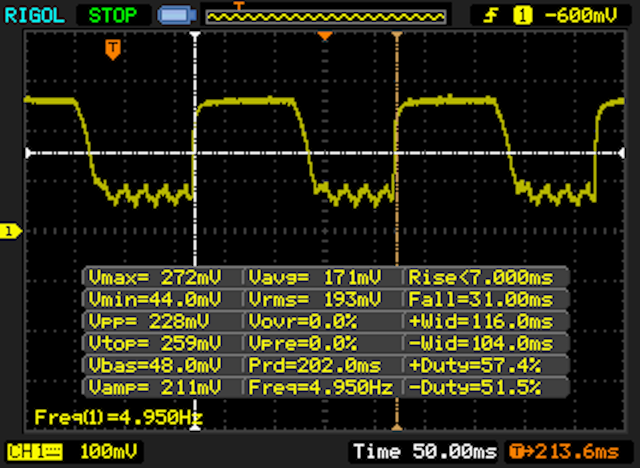Click the -Duty=51.5% measurement
The height and width of the screenshot is (468, 640).
(475, 387)
